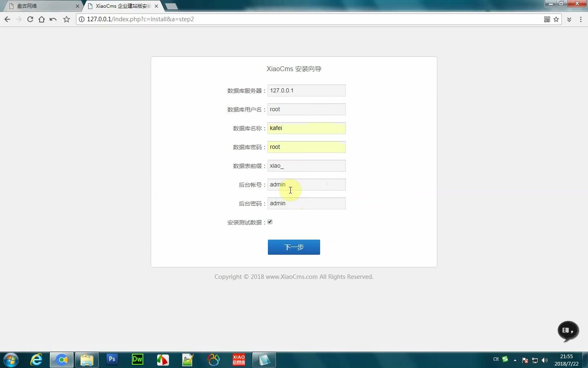
Task: Open the volume speaker tray icon
Action: pyautogui.click(x=545, y=360)
